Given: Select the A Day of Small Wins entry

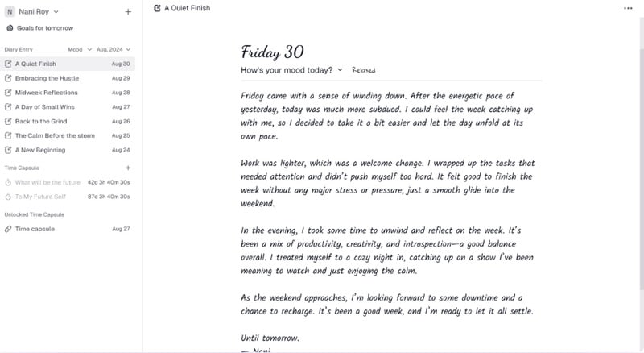Looking at the screenshot, I should click(x=45, y=107).
